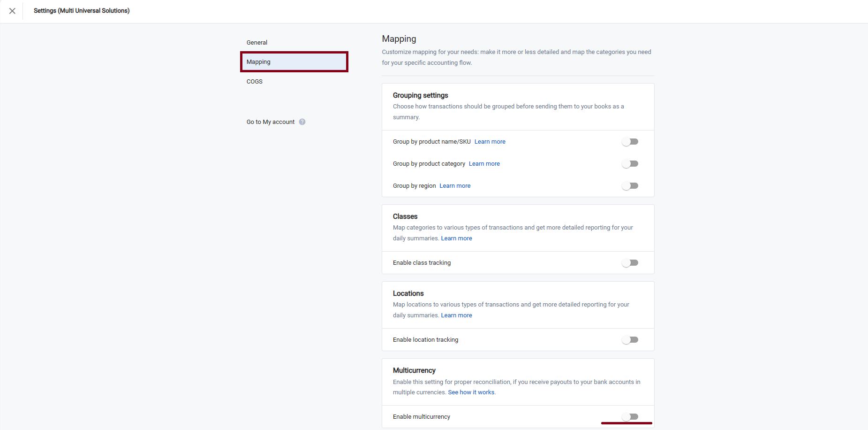
Task: Turn on location tracking
Action: pyautogui.click(x=630, y=339)
